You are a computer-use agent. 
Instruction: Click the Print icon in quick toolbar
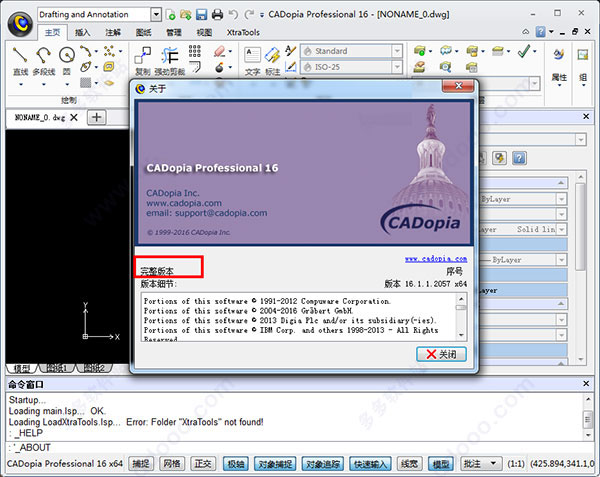pos(217,15)
